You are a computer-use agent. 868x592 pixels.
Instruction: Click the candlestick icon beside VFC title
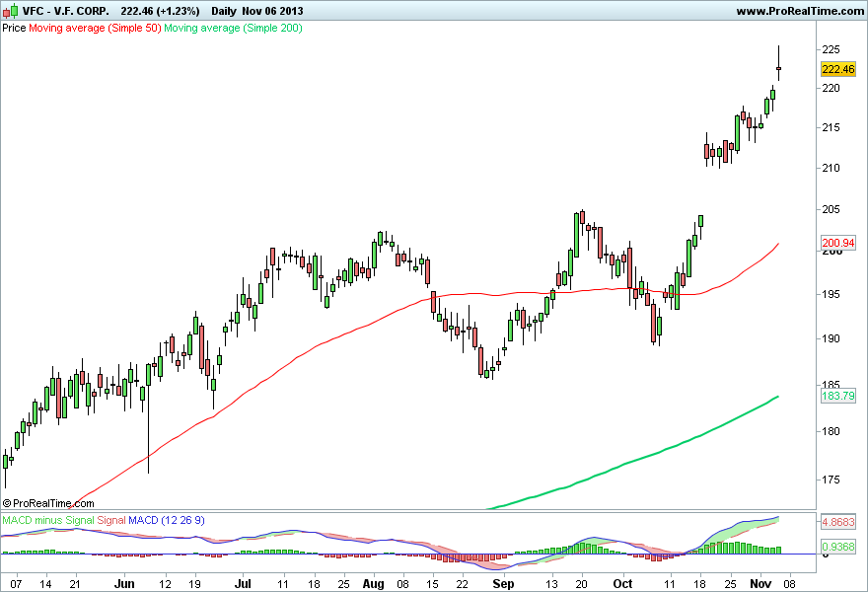point(11,11)
